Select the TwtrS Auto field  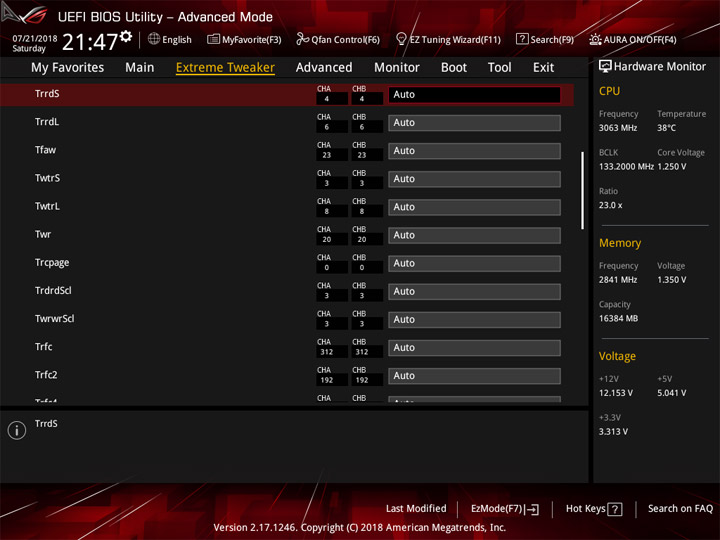474,179
